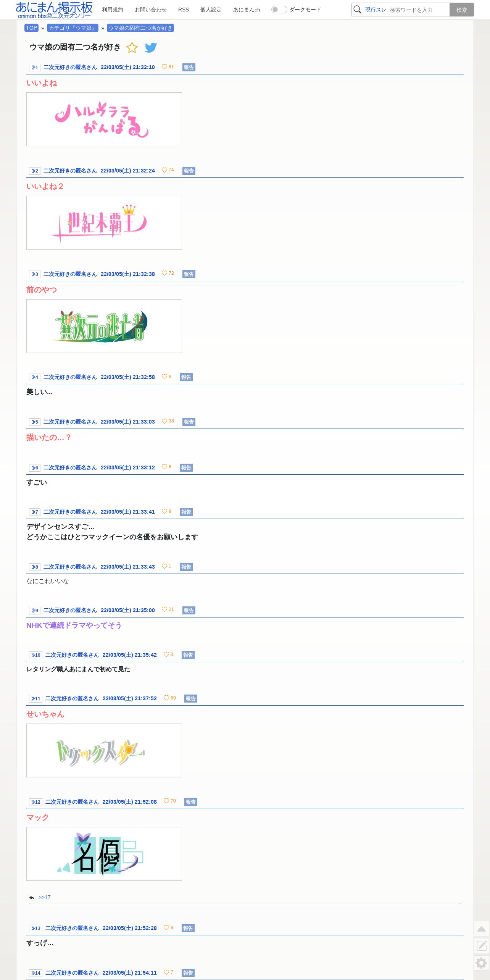The height and width of the screenshot is (980, 490).
Task: Open あにまんch in top menu
Action: pyautogui.click(x=247, y=10)
